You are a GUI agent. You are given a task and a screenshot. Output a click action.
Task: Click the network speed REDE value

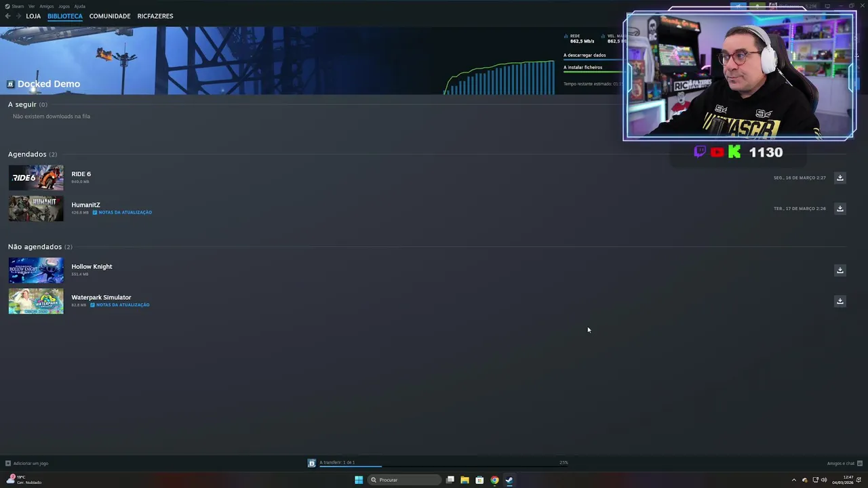583,41
